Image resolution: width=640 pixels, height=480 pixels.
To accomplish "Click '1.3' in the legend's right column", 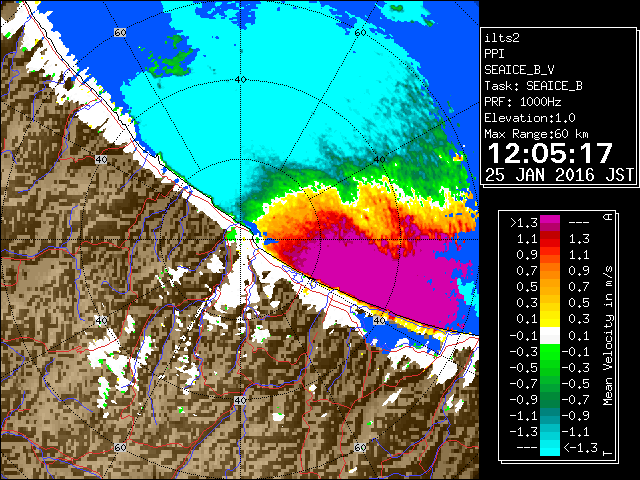I will (x=579, y=239).
